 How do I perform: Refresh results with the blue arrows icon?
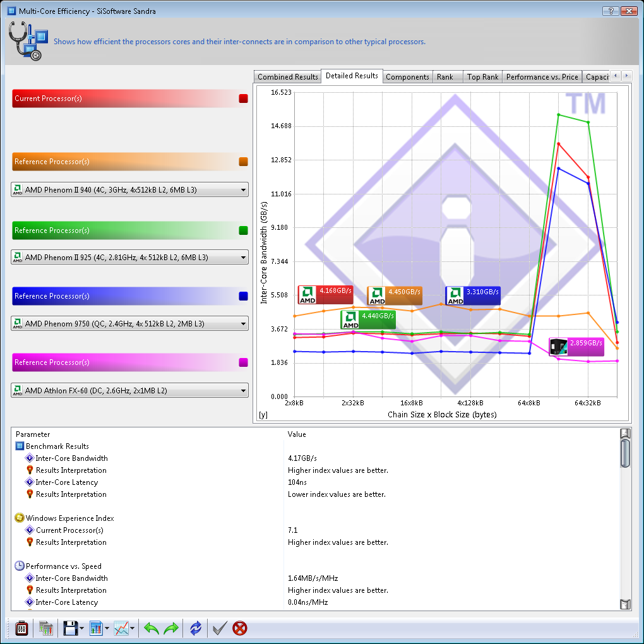[196, 628]
